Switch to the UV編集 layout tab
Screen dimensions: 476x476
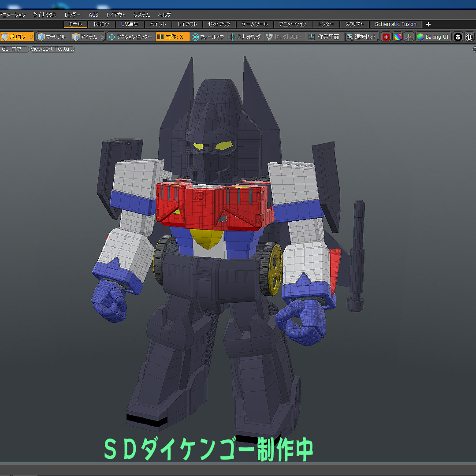tap(130, 24)
